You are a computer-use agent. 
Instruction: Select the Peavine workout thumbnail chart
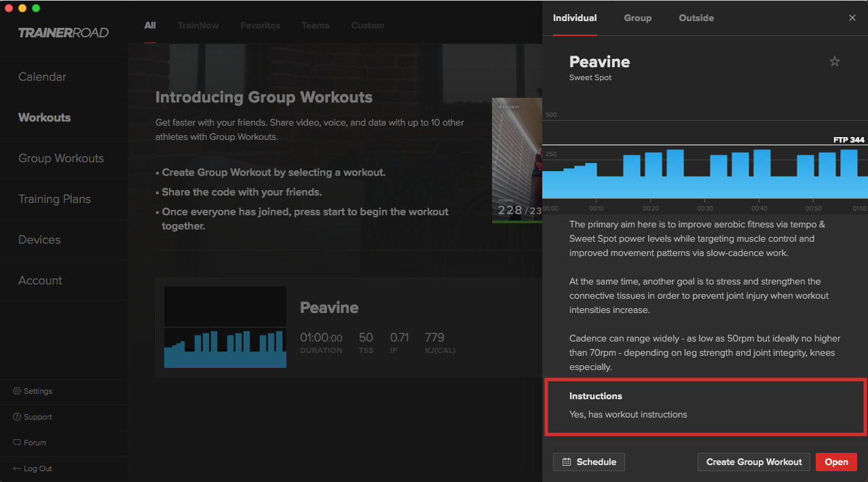tap(225, 327)
